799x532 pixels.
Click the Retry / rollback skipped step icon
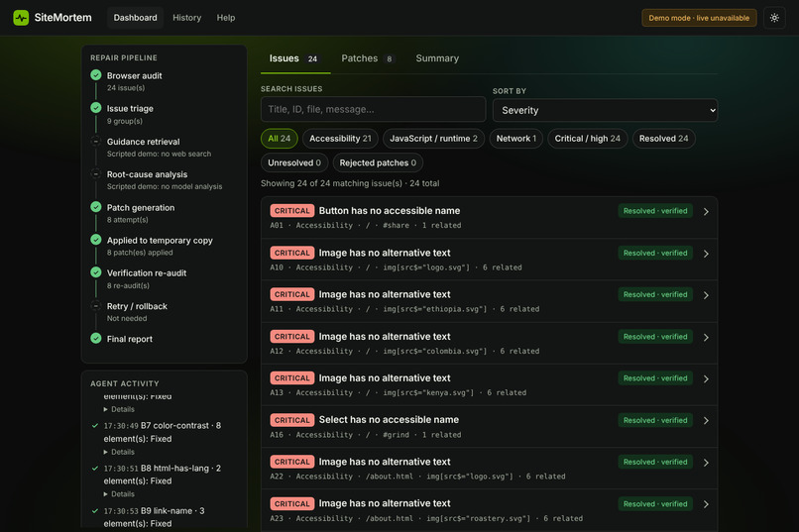click(96, 306)
